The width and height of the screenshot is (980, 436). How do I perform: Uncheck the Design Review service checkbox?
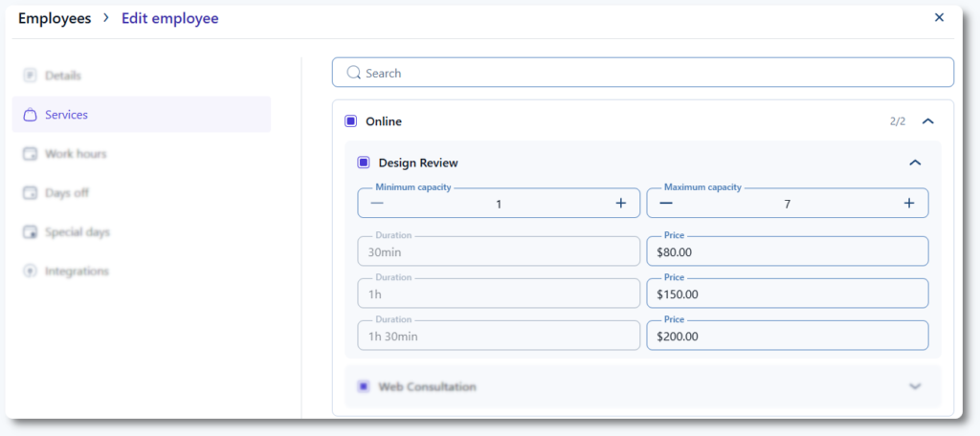pos(364,163)
